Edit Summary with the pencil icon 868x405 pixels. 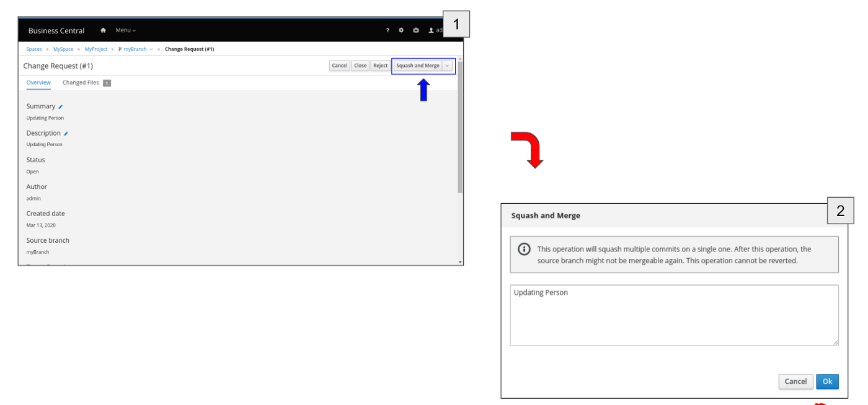coord(61,107)
